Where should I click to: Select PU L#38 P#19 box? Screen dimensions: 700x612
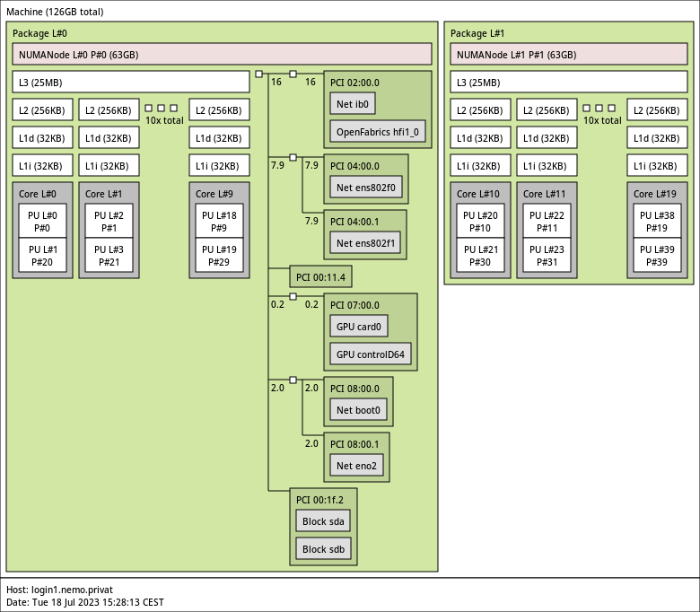(x=657, y=222)
